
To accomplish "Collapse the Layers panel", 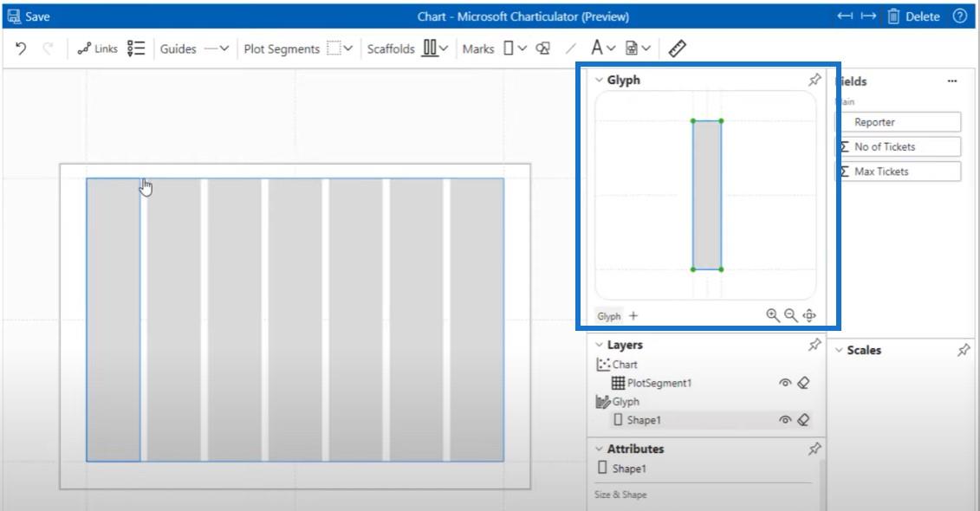I will 599,345.
